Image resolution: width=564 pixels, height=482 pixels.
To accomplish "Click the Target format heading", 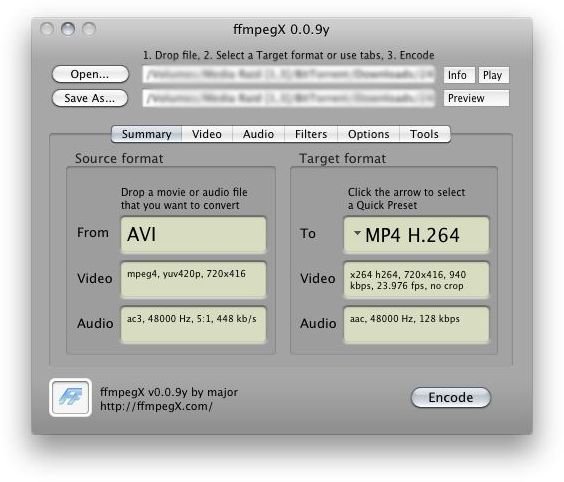I will (343, 158).
